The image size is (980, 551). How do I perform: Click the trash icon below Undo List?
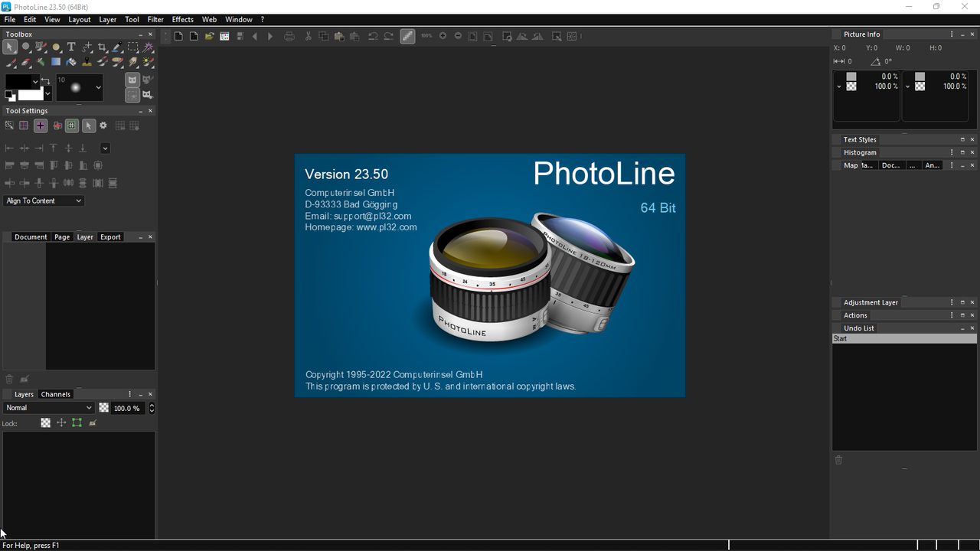(838, 460)
